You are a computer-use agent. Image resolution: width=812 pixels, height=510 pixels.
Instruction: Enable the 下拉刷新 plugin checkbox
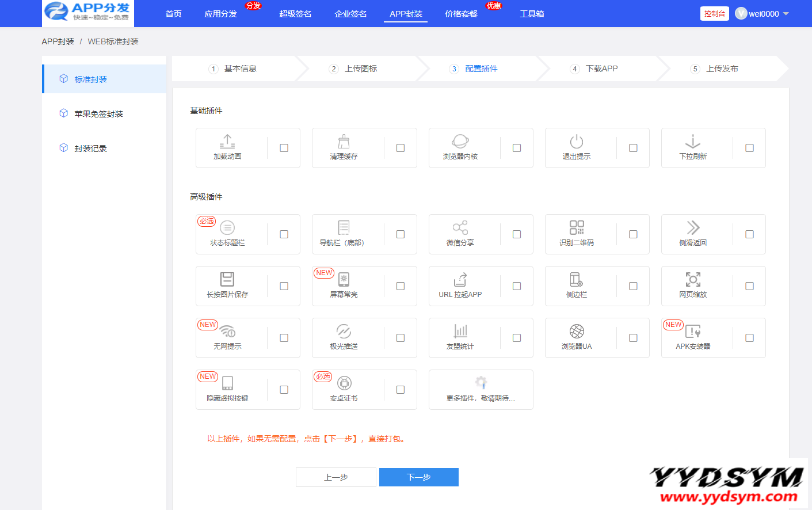tap(749, 148)
